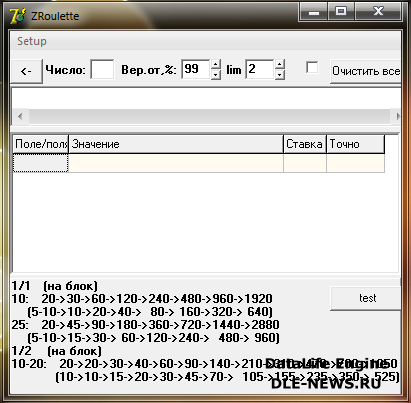The width and height of the screenshot is (411, 403).
Task: Increase the Вер.от,% value with up arrow
Action: (x=216, y=64)
